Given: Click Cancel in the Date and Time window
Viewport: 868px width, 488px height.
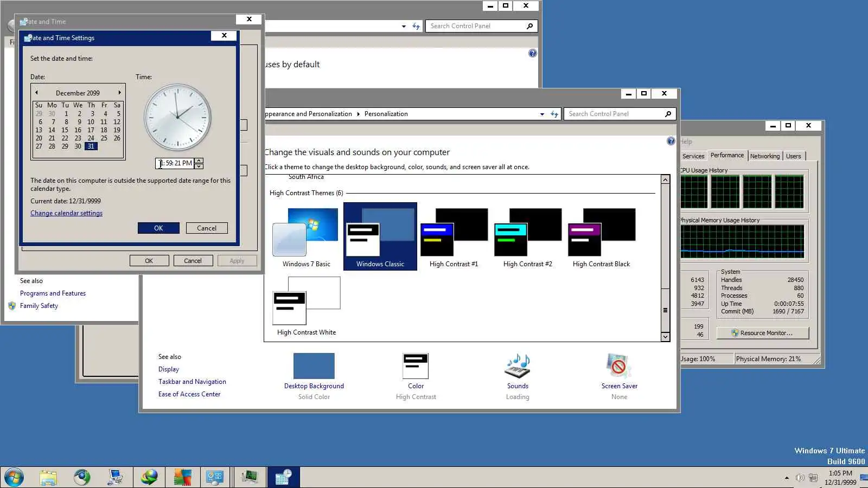Looking at the screenshot, I should coord(193,261).
